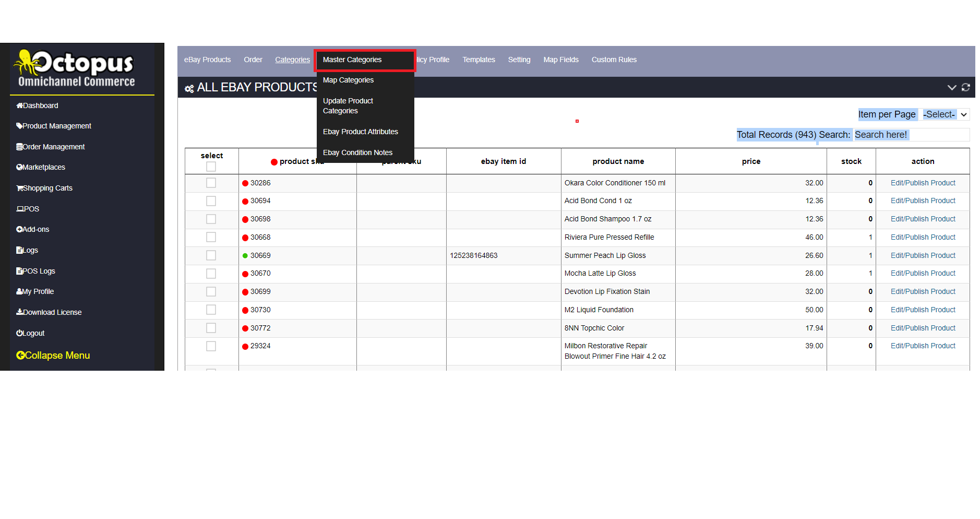980x519 pixels.
Task: Open the Map Fields tab
Action: click(561, 60)
